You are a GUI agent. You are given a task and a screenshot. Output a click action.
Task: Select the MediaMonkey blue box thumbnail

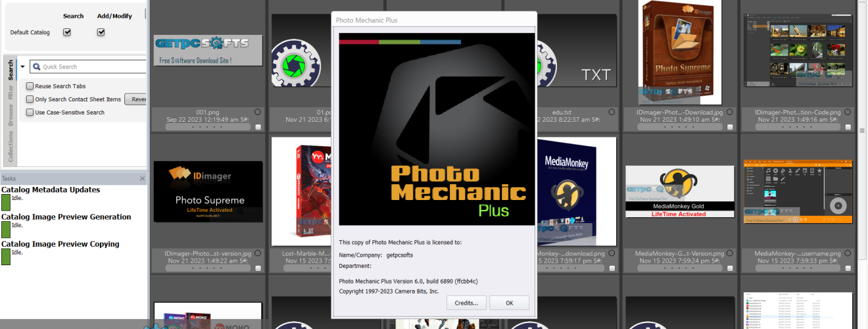click(576, 191)
